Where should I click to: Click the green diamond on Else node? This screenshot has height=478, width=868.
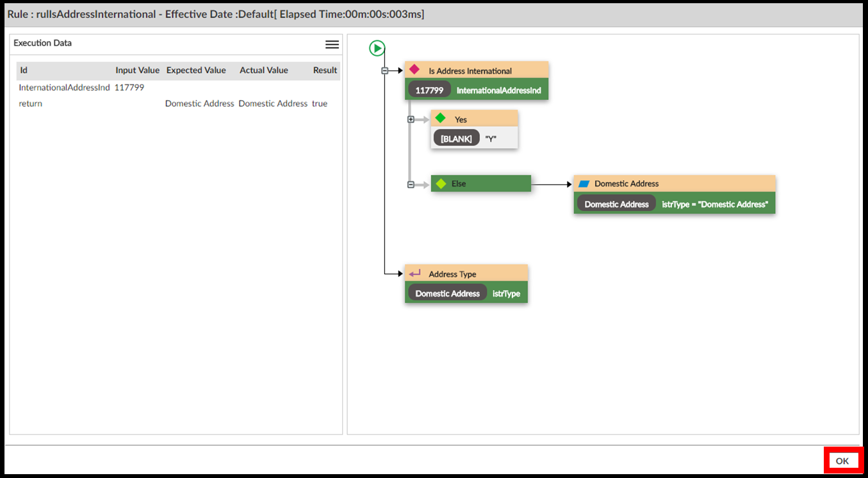pos(441,184)
